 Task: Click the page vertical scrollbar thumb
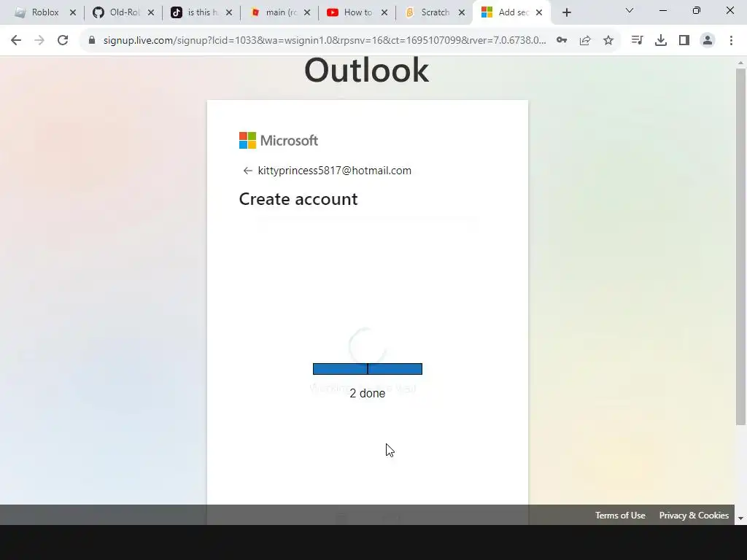coord(740,246)
